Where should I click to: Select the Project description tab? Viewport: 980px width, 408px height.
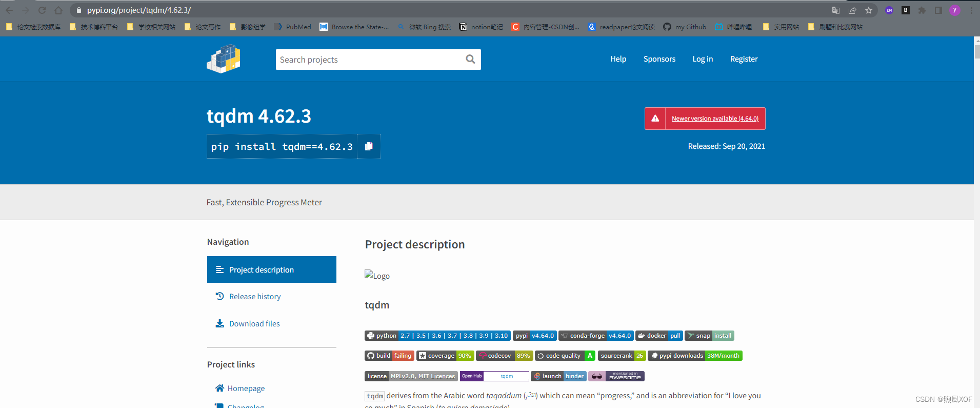coord(272,269)
